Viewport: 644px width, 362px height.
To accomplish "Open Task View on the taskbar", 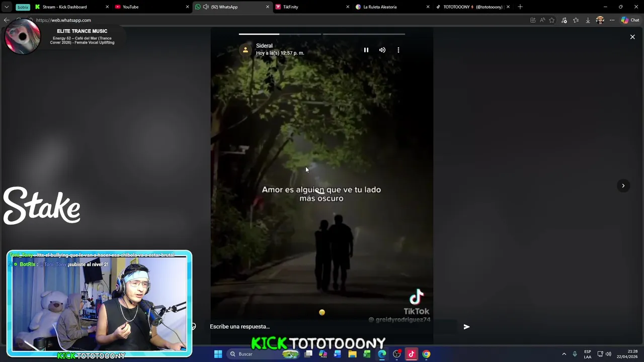I will (308, 354).
